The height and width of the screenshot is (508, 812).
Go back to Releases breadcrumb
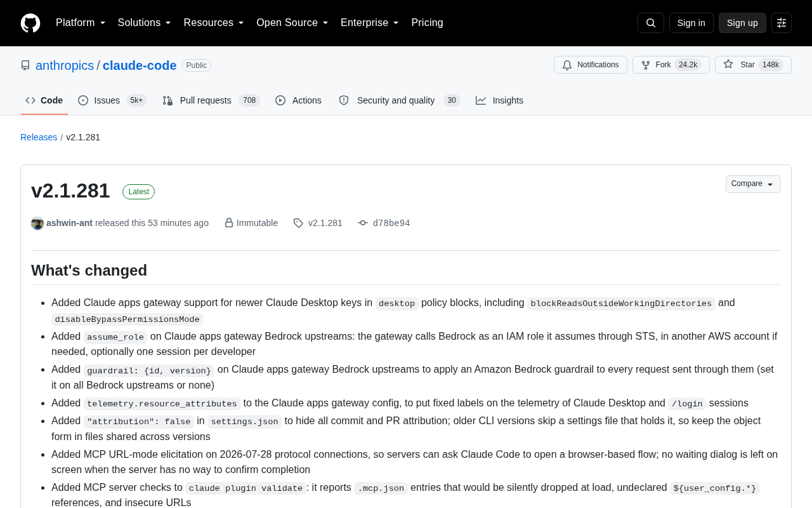[x=39, y=137]
